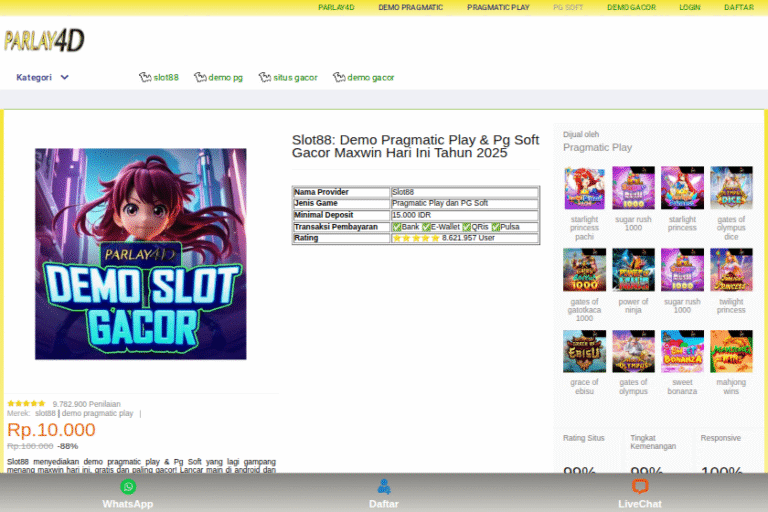Click the DAFTAR link in top bar

pyautogui.click(x=738, y=7)
